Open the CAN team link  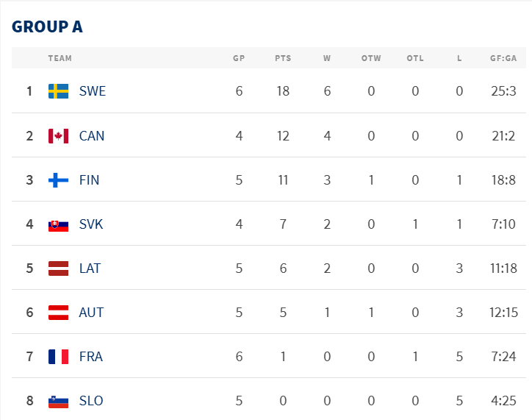coord(92,136)
